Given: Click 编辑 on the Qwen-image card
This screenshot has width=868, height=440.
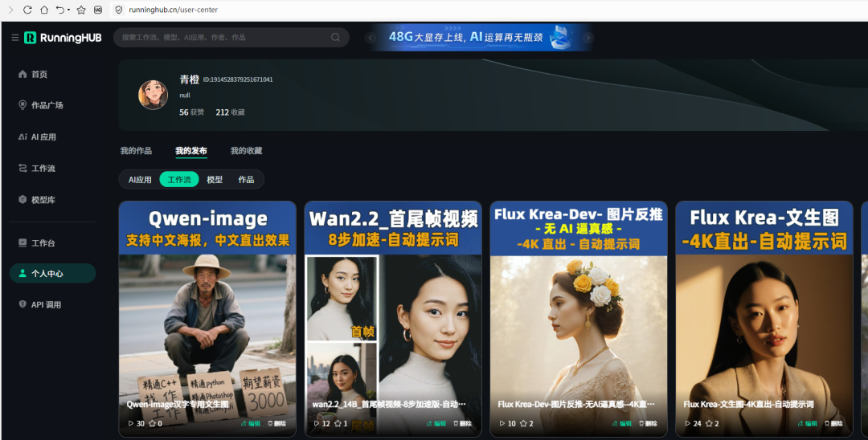Looking at the screenshot, I should [250, 423].
